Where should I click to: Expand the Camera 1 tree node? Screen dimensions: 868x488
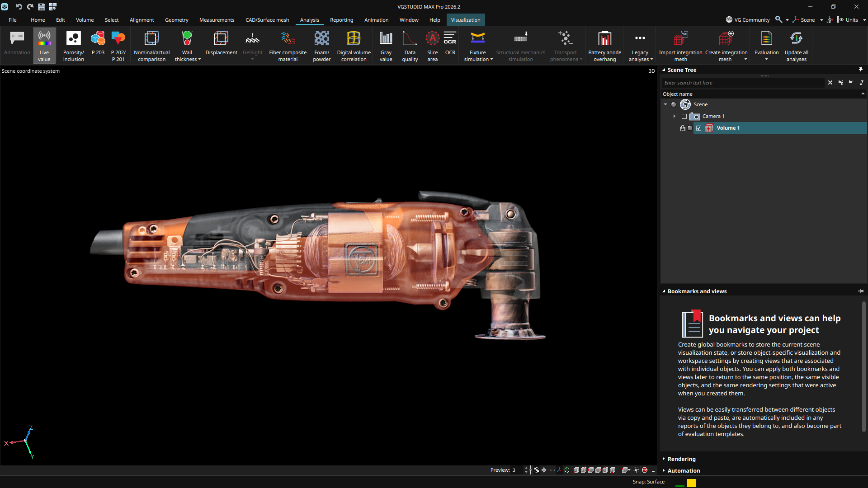[675, 116]
